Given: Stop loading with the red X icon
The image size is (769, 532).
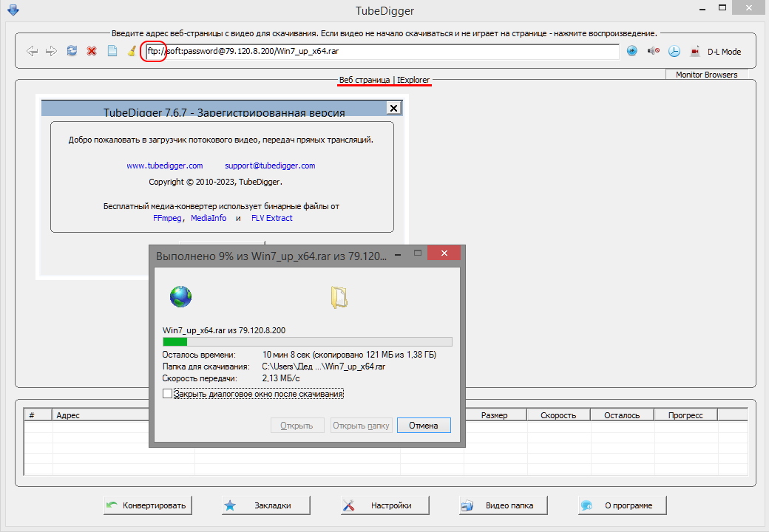Looking at the screenshot, I should (x=92, y=51).
